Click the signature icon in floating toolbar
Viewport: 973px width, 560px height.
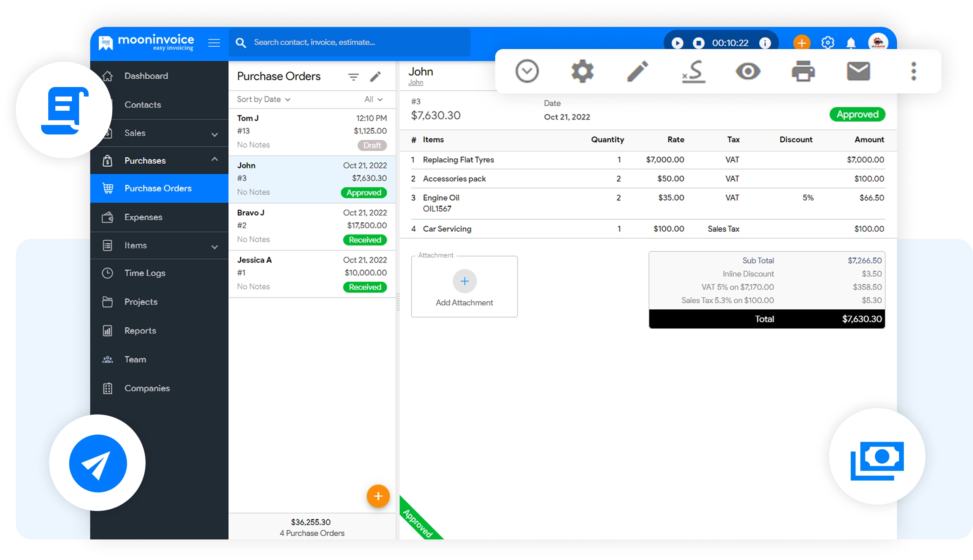693,72
